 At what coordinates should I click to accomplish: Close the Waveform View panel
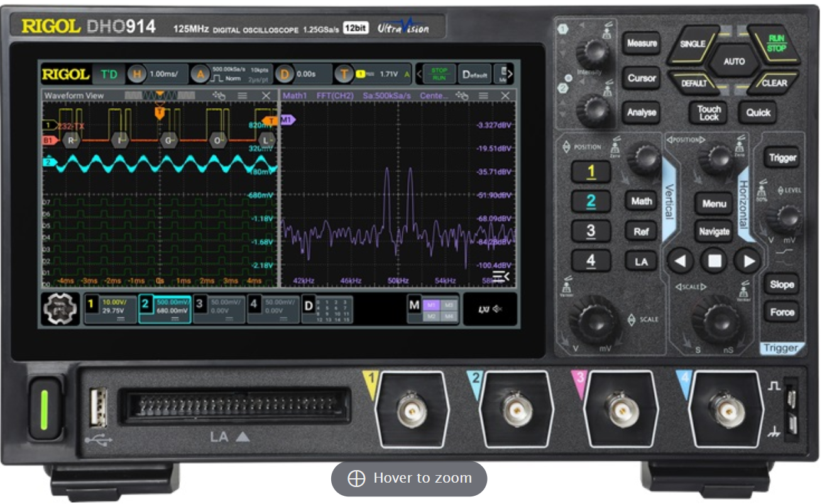point(266,96)
